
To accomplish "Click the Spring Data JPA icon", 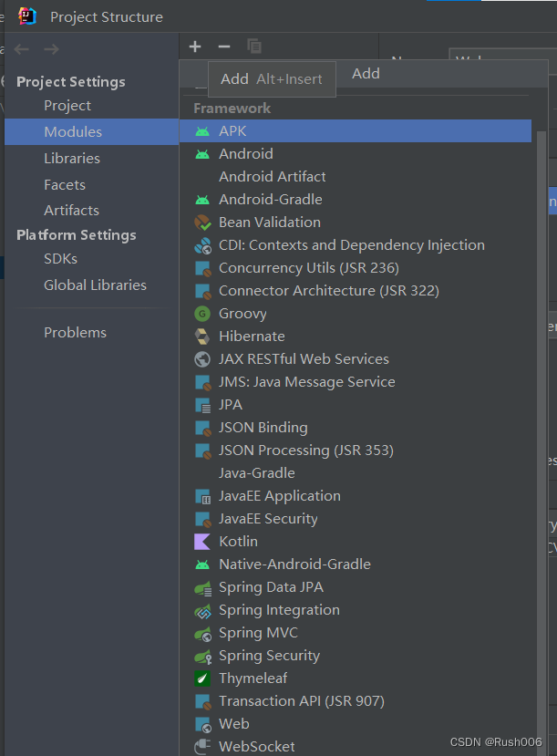I will pos(203,587).
